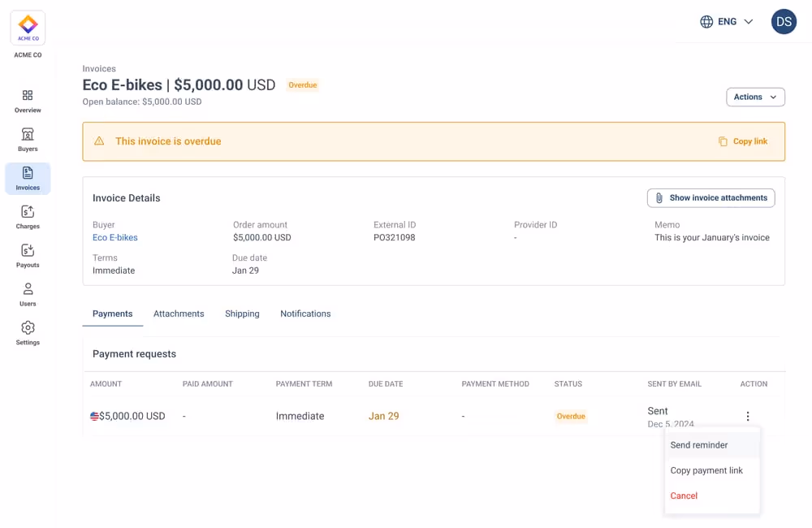Image resolution: width=812 pixels, height=528 pixels.
Task: Click the three-dot payment request action menu
Action: (748, 417)
